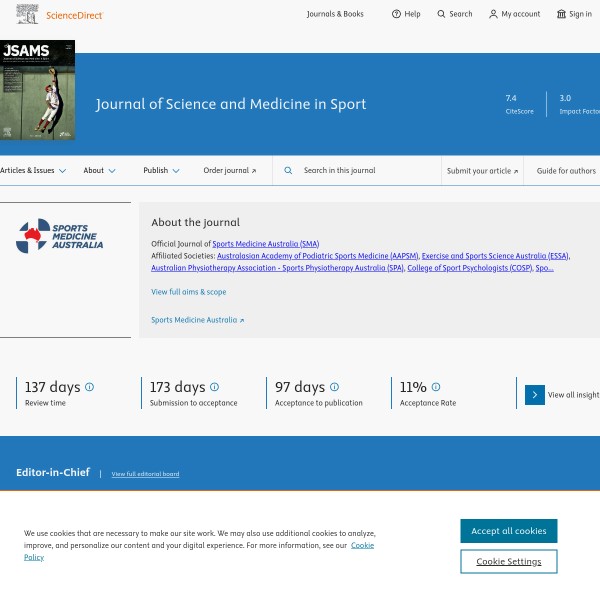
Task: Open the Publish dropdown menu
Action: tap(161, 171)
